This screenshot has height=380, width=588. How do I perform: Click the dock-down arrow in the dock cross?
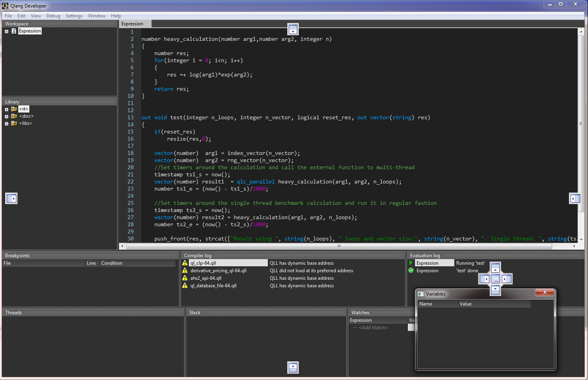(x=495, y=290)
